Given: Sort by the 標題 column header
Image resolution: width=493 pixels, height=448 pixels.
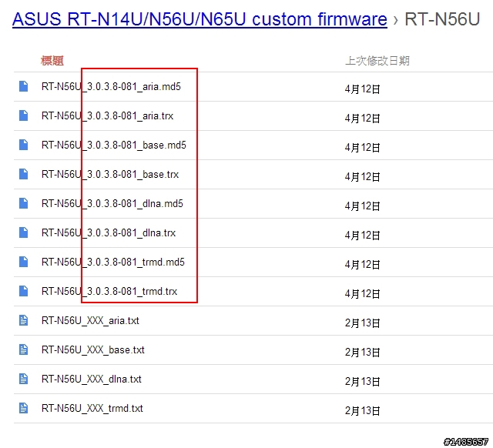Looking at the screenshot, I should [x=52, y=61].
